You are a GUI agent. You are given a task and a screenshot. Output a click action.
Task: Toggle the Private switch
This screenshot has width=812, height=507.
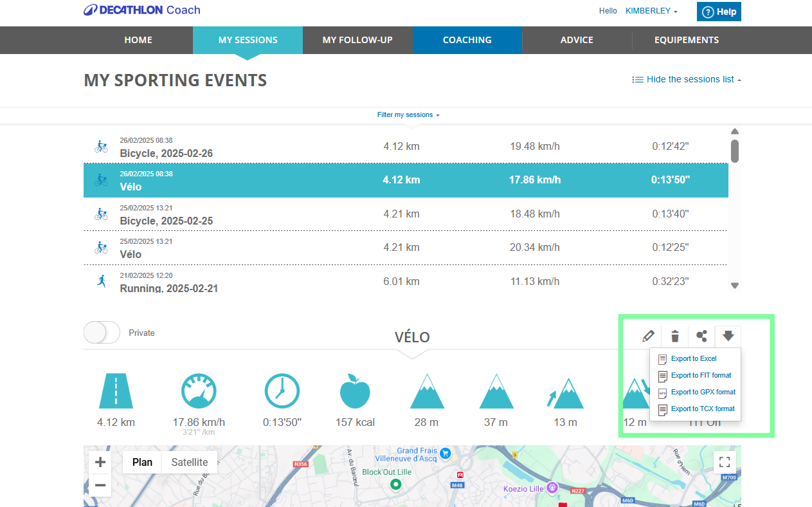point(102,333)
